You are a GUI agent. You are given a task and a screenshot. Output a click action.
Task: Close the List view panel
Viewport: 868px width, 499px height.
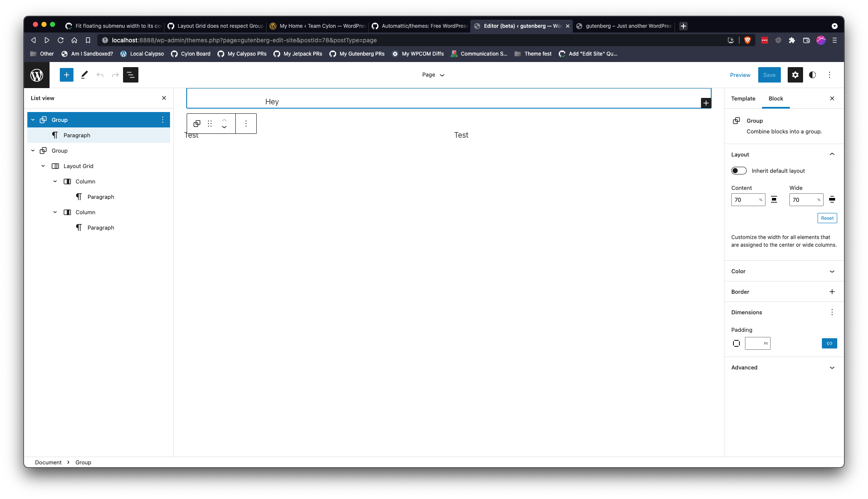click(164, 98)
